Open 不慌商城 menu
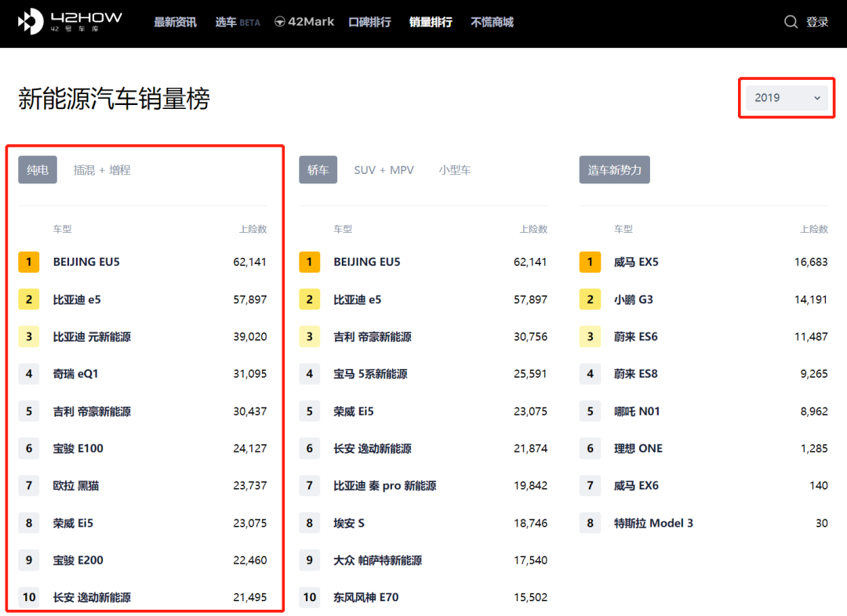Screen dimensions: 847x616 click(492, 22)
